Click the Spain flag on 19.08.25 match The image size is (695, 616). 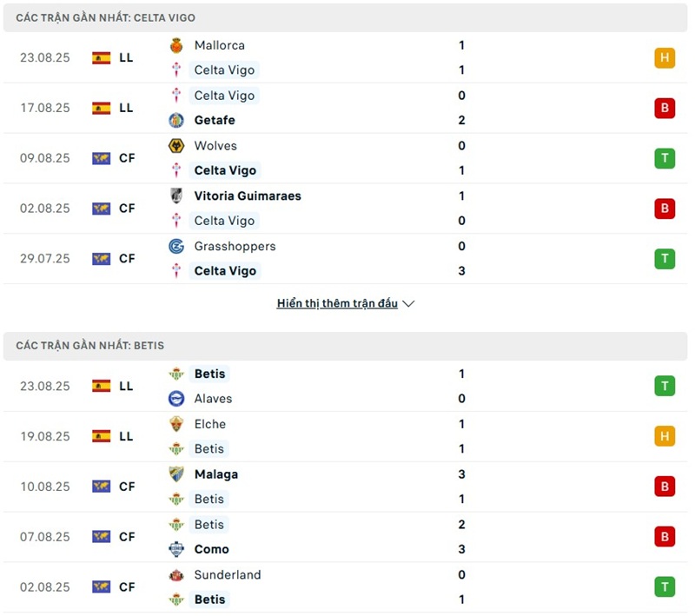point(102,436)
